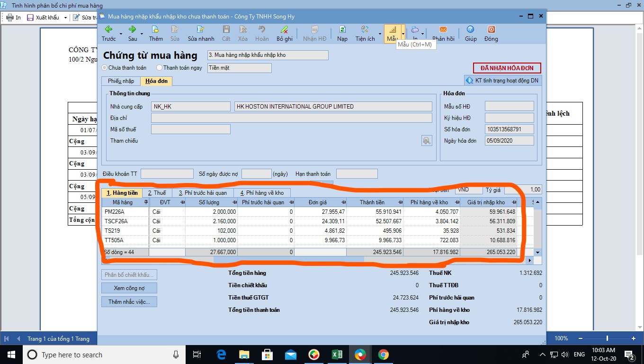Open the Phản hồi feedback icon

[443, 29]
